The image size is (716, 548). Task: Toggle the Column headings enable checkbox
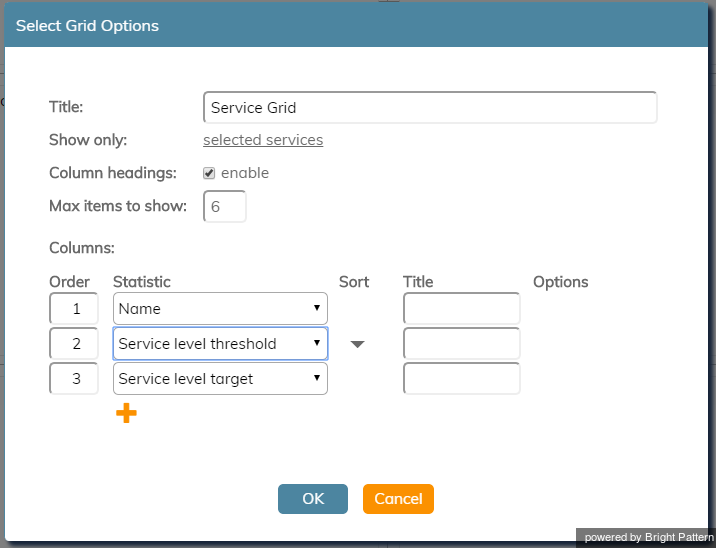(x=209, y=173)
